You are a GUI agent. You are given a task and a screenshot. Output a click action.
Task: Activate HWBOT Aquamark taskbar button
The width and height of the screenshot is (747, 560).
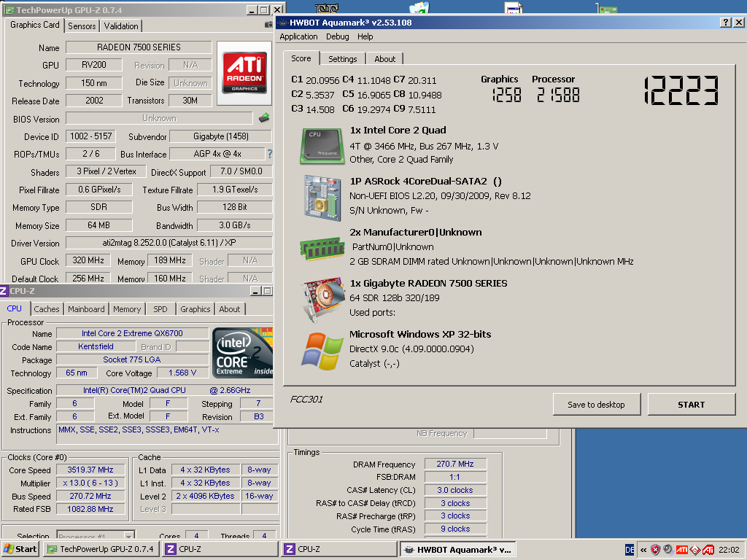[458, 549]
